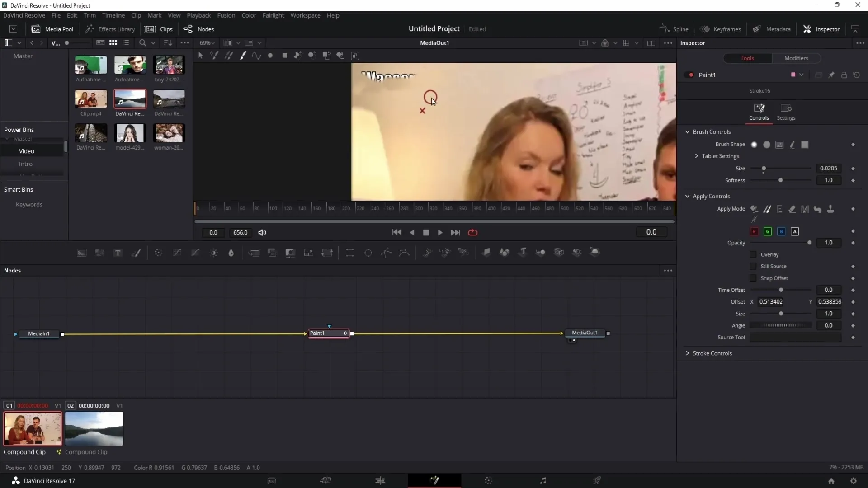
Task: Click the woman-20 thumbnail in Media Pool
Action: [x=170, y=133]
